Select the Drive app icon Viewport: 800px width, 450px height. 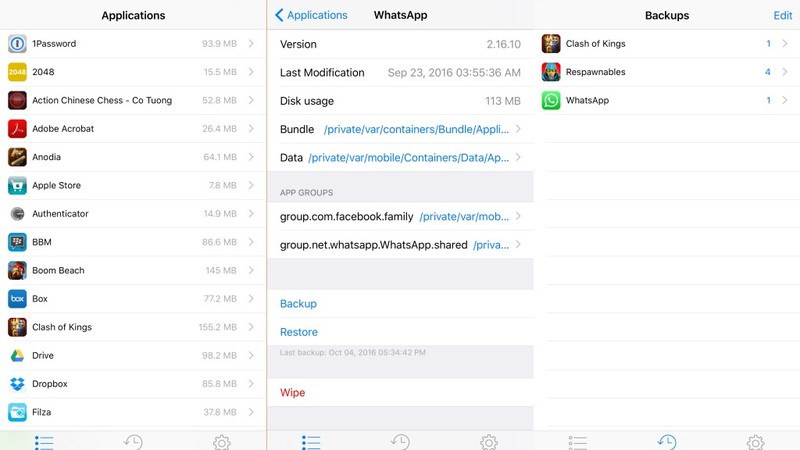[17, 356]
